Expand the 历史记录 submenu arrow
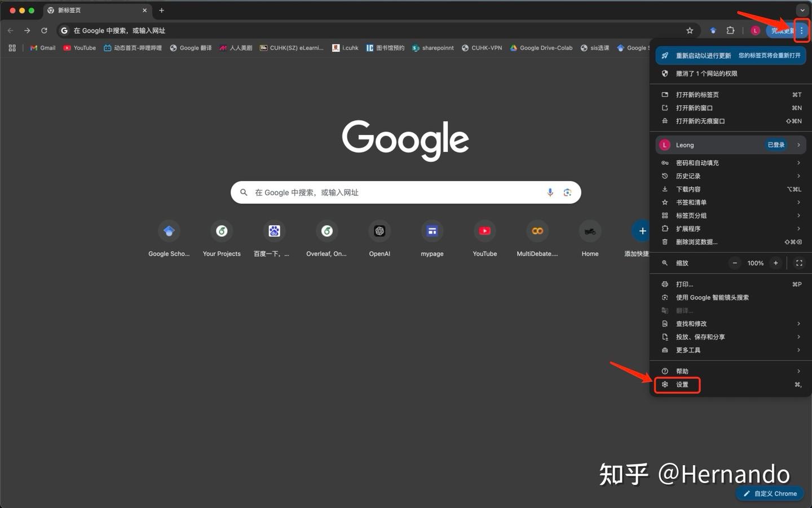 (798, 176)
